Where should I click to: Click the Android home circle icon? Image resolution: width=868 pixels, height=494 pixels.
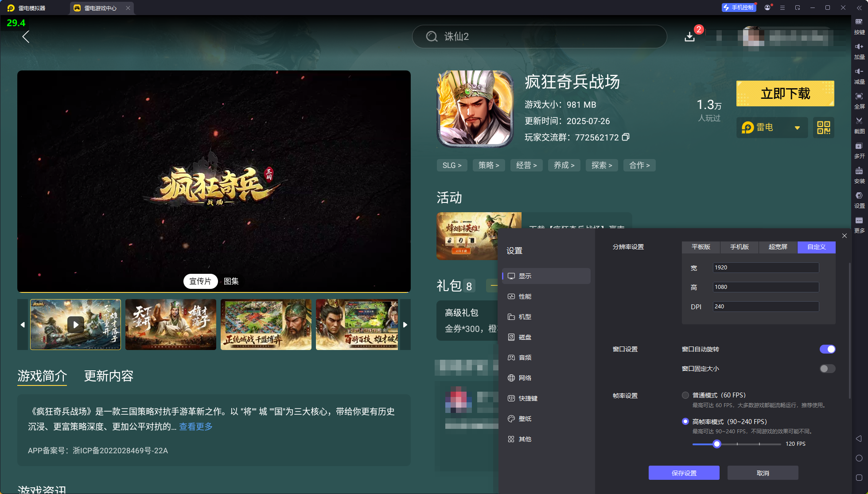click(x=859, y=458)
